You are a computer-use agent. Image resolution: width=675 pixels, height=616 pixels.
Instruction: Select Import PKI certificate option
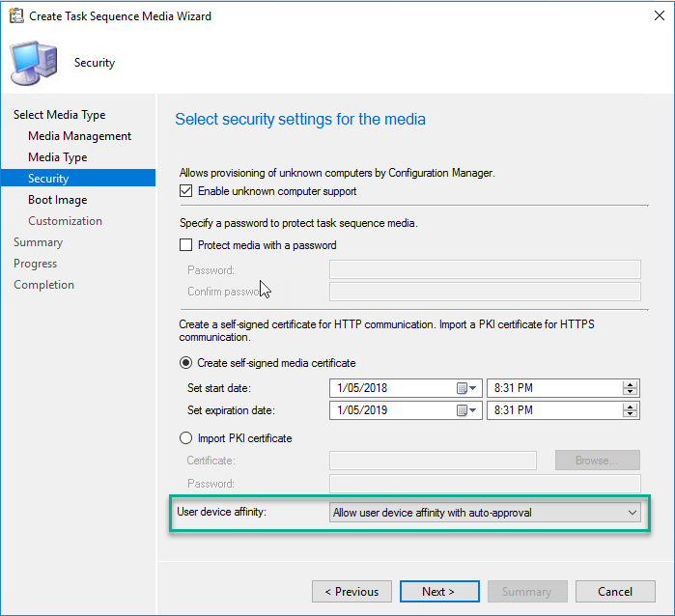186,438
